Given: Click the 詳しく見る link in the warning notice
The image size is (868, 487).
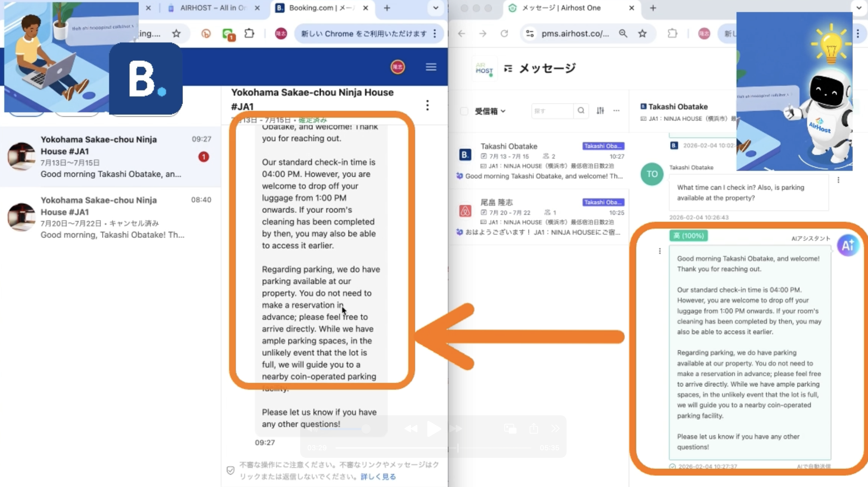Looking at the screenshot, I should (x=378, y=477).
